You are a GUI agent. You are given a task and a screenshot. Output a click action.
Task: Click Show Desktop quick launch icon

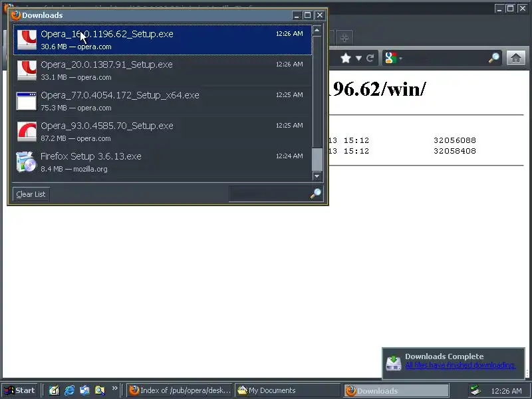[54, 390]
